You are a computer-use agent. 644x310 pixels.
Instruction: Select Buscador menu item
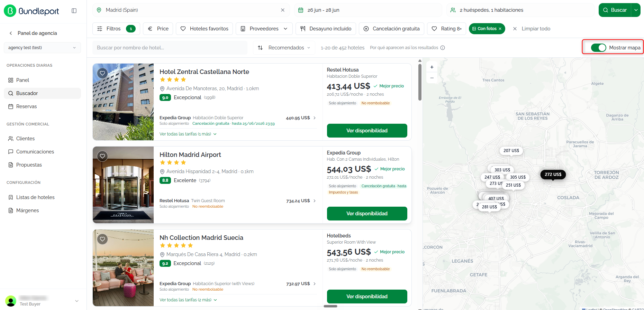[x=42, y=93]
